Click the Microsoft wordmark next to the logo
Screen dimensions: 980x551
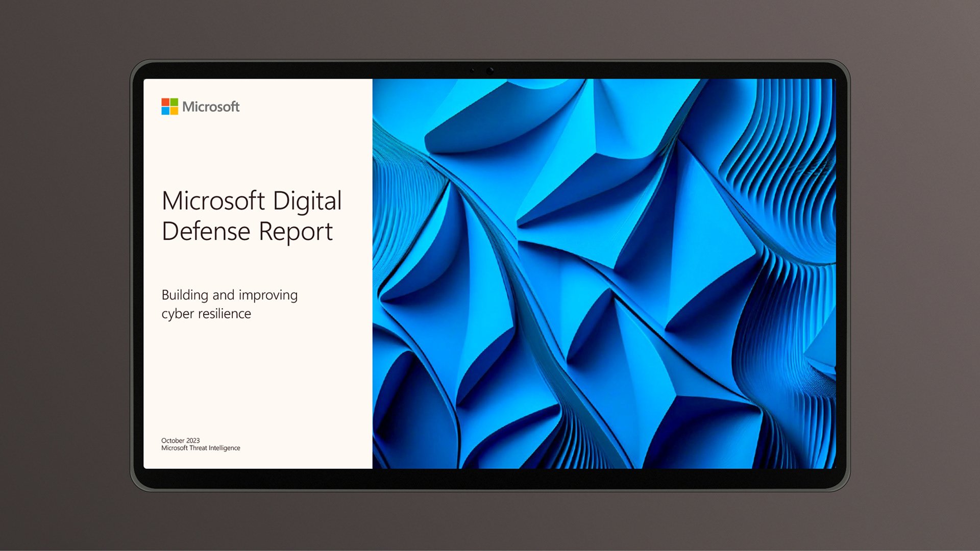pos(211,107)
